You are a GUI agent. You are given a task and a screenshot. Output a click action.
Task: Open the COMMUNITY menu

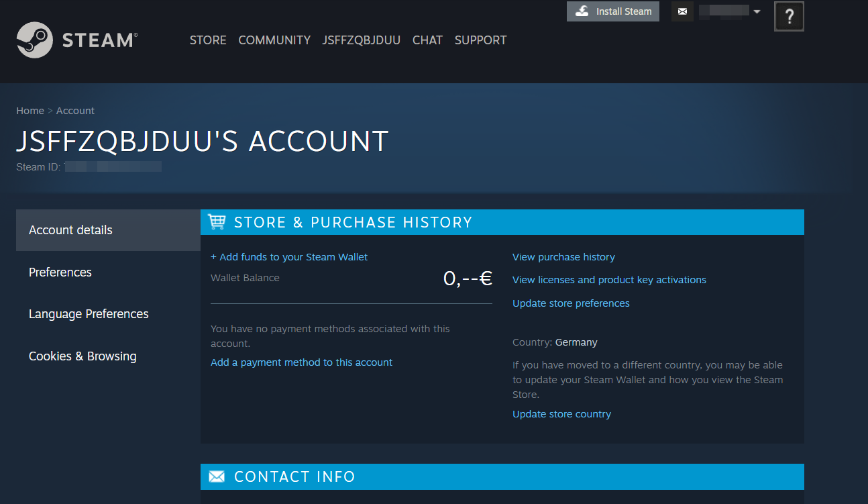(x=274, y=40)
